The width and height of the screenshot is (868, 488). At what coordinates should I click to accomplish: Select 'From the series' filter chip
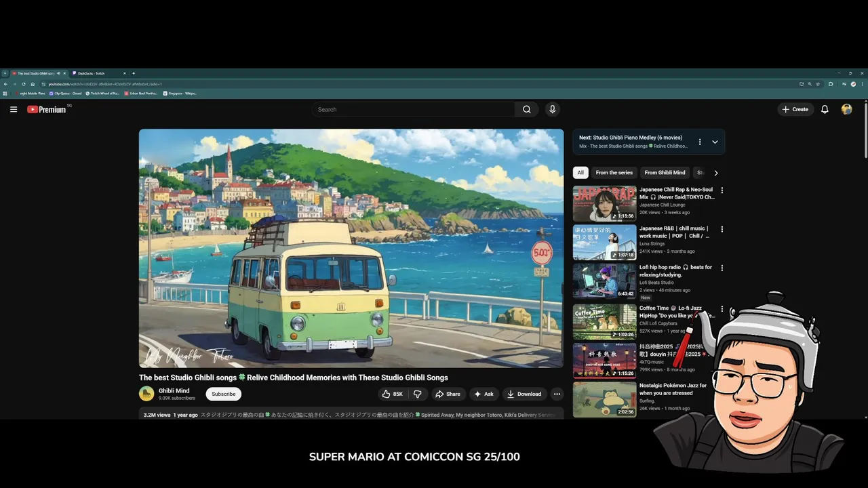point(614,173)
